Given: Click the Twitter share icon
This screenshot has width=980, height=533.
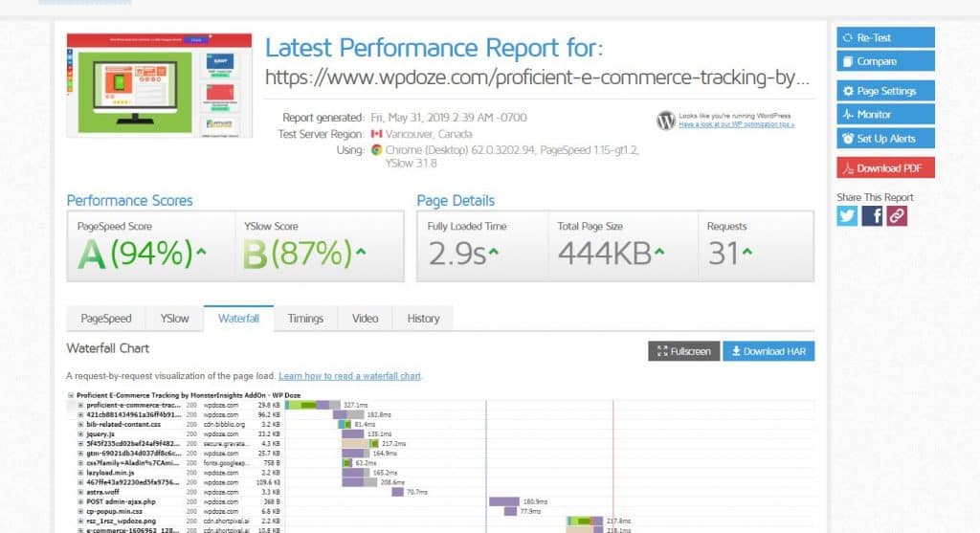Looking at the screenshot, I should coord(847,216).
